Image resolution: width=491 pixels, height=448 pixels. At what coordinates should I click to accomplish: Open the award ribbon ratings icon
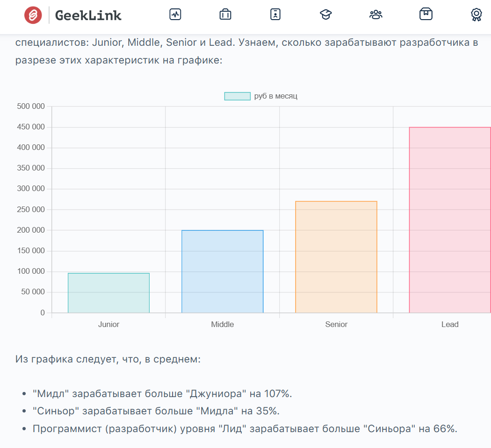(476, 14)
